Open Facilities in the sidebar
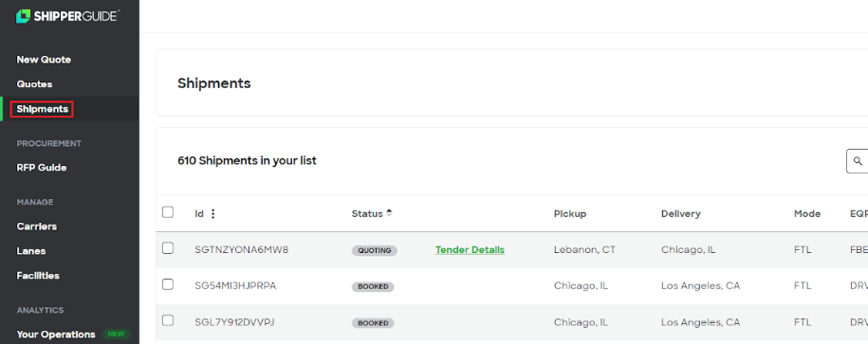Image resolution: width=868 pixels, height=344 pixels. (38, 276)
